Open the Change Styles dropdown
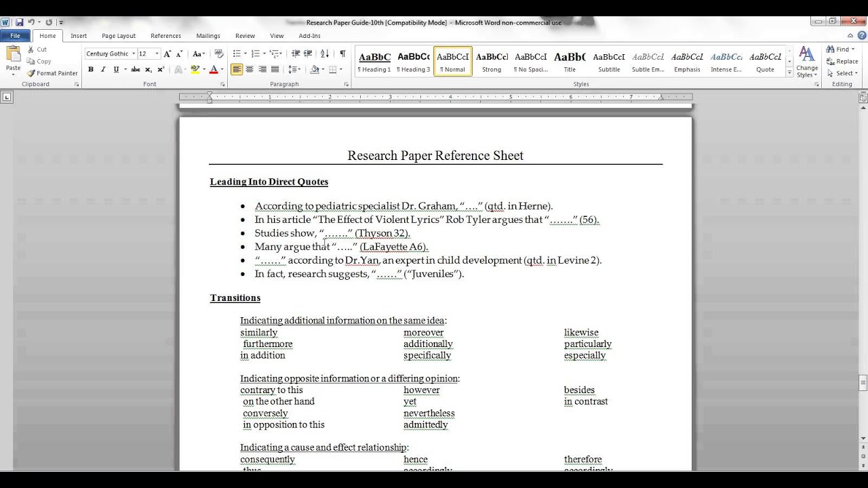 tap(807, 62)
